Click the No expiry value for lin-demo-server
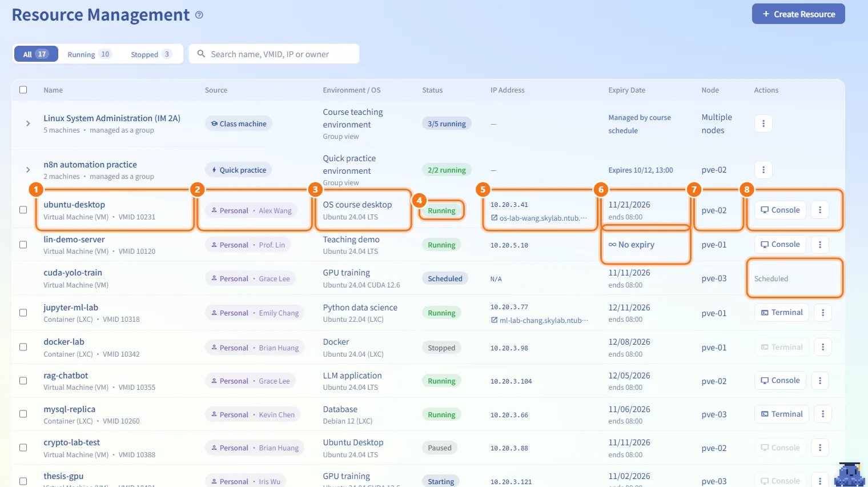This screenshot has width=868, height=487. 632,245
